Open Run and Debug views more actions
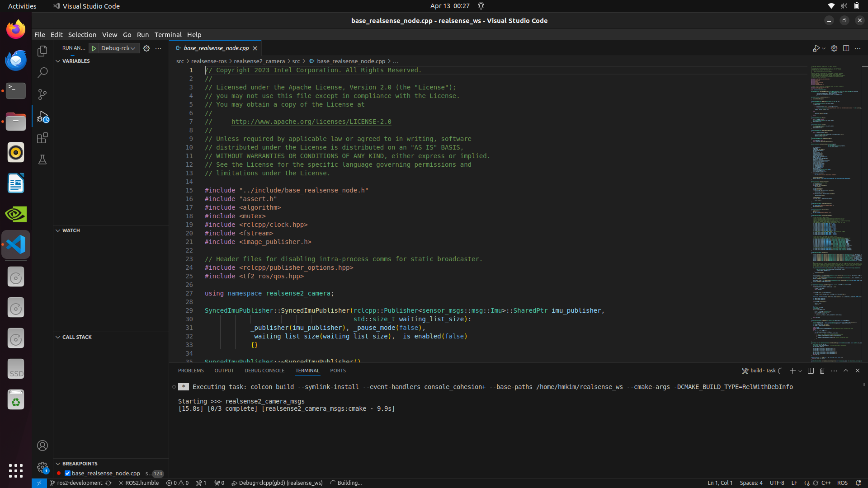The width and height of the screenshot is (868, 488). (x=158, y=48)
